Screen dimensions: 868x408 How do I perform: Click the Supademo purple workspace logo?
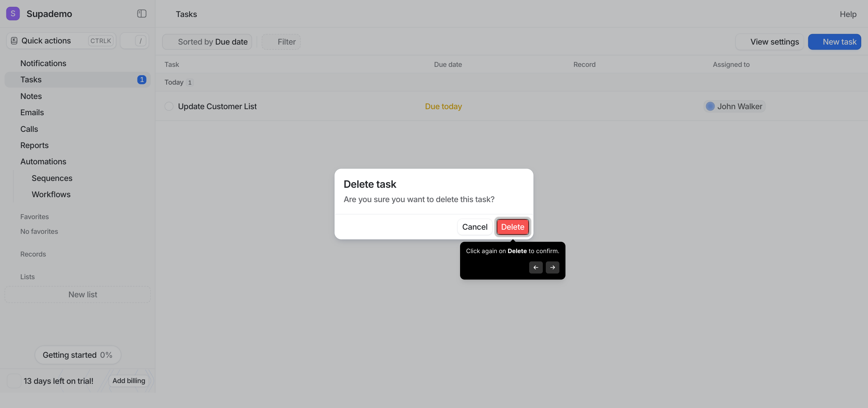13,14
